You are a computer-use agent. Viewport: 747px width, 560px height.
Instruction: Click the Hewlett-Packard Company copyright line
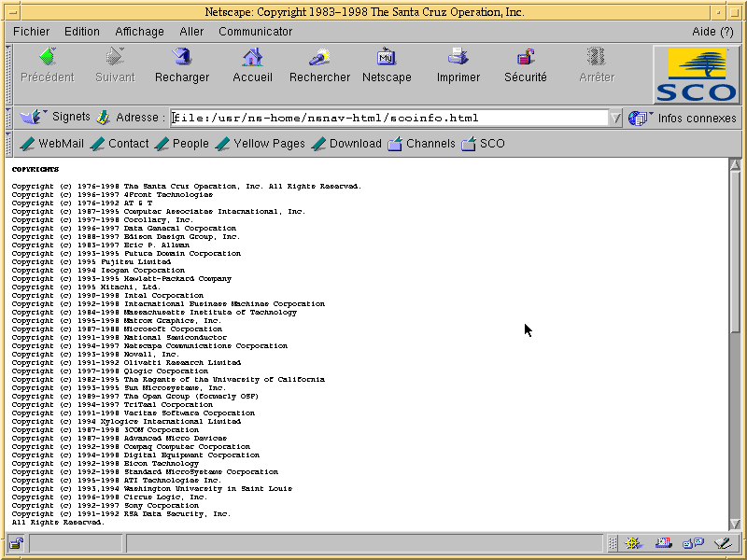[x=121, y=279]
